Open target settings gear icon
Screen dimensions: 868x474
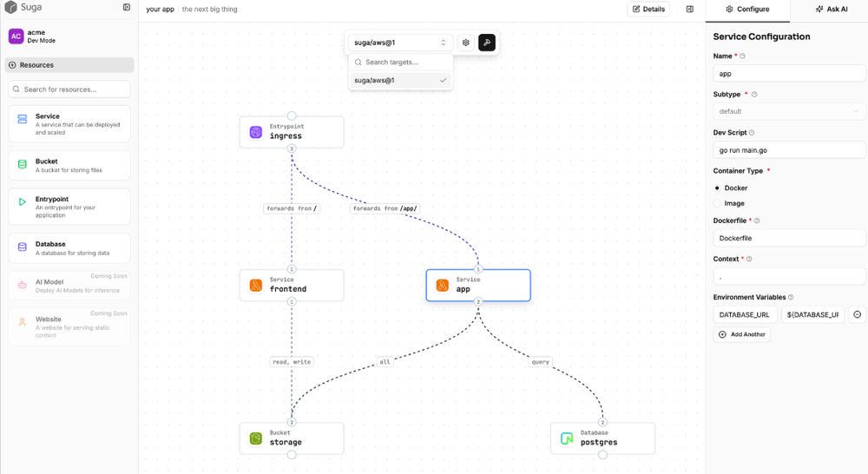pyautogui.click(x=466, y=43)
